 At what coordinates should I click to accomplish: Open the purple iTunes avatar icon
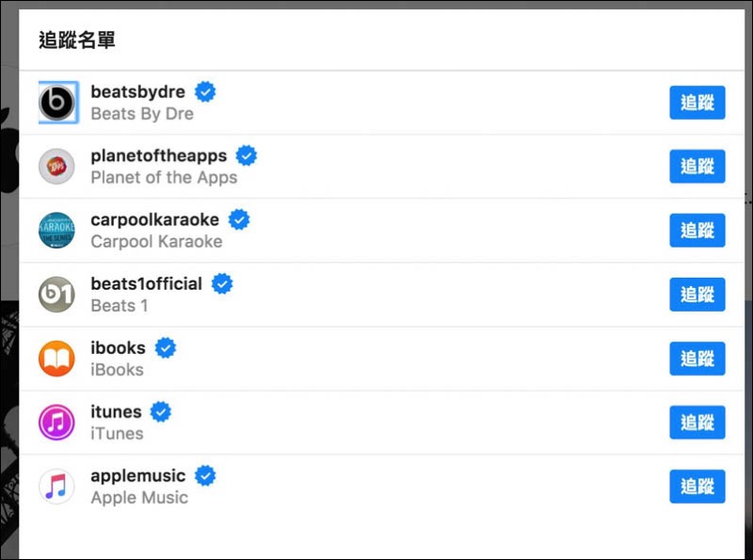(x=56, y=423)
